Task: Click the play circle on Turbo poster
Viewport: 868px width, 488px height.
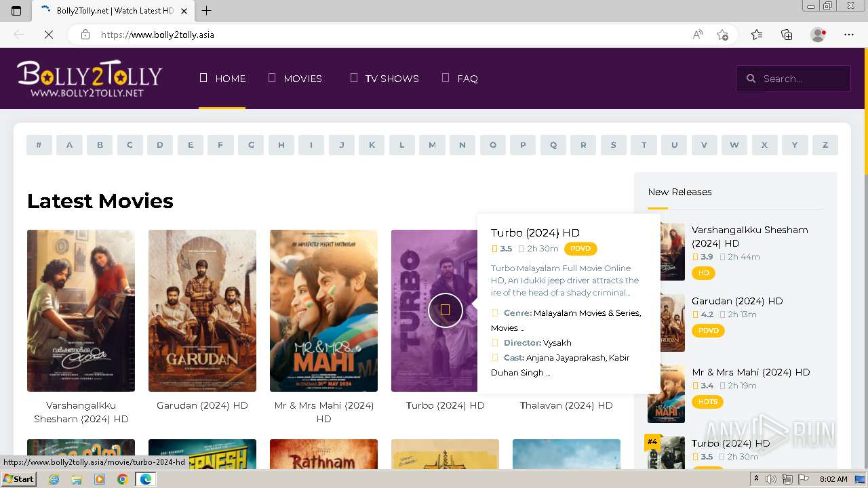Action: pos(445,310)
